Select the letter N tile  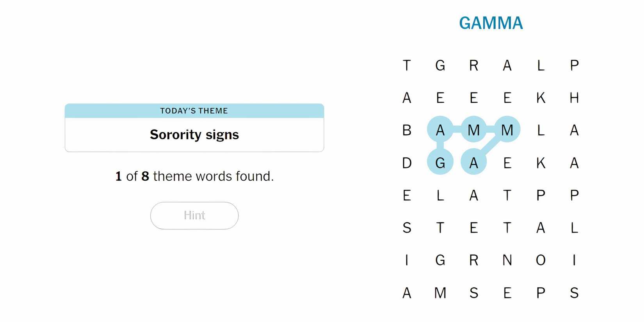pos(507,260)
